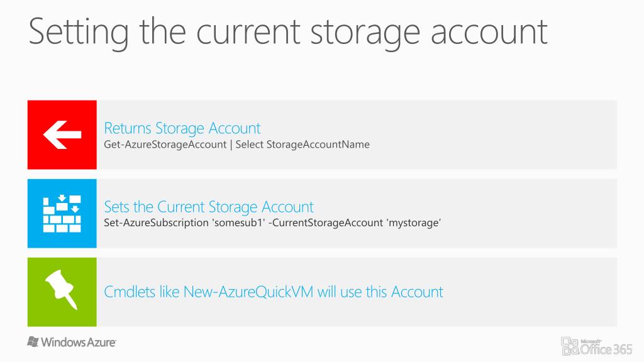
Task: Click the gray panel of the first row
Action: pos(357,134)
